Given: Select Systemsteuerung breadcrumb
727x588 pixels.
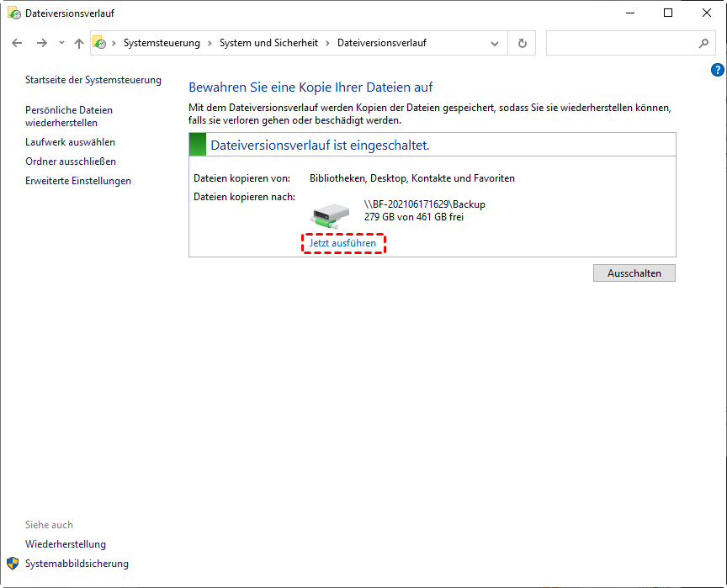Looking at the screenshot, I should coord(162,43).
